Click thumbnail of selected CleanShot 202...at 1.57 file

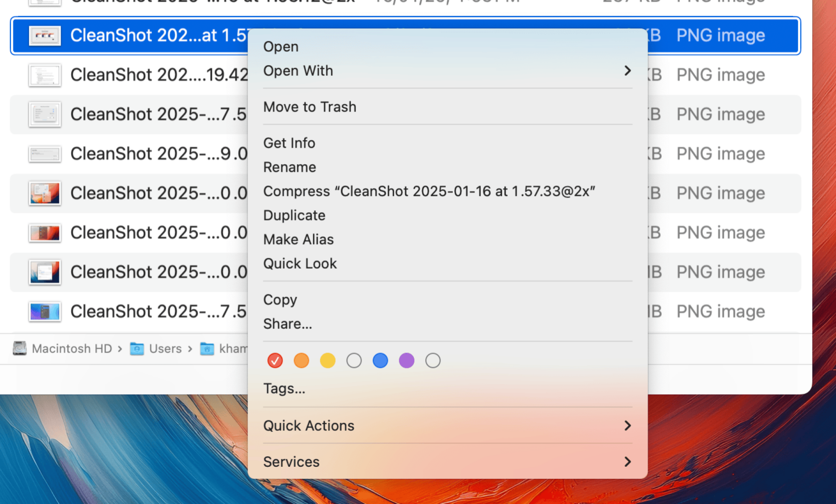(x=45, y=36)
